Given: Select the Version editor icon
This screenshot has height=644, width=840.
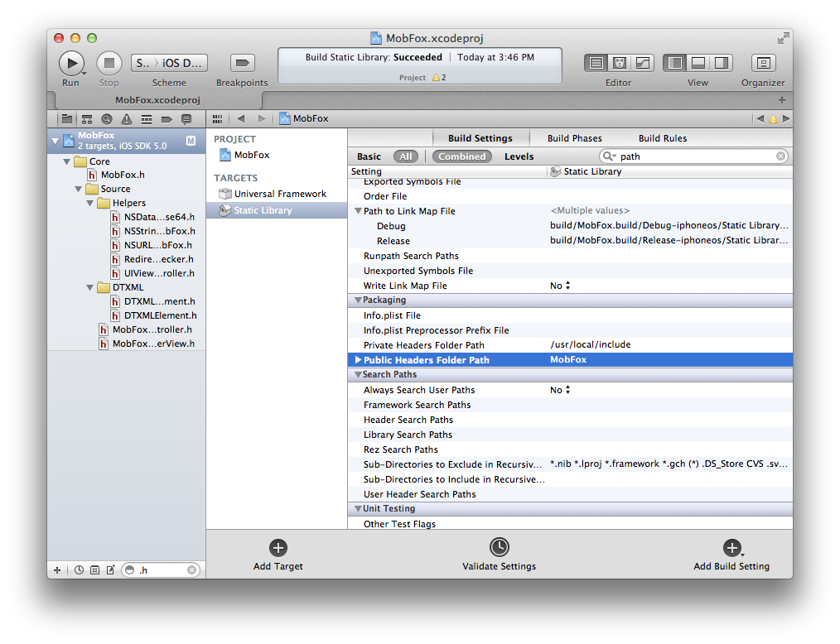Looking at the screenshot, I should click(642, 63).
